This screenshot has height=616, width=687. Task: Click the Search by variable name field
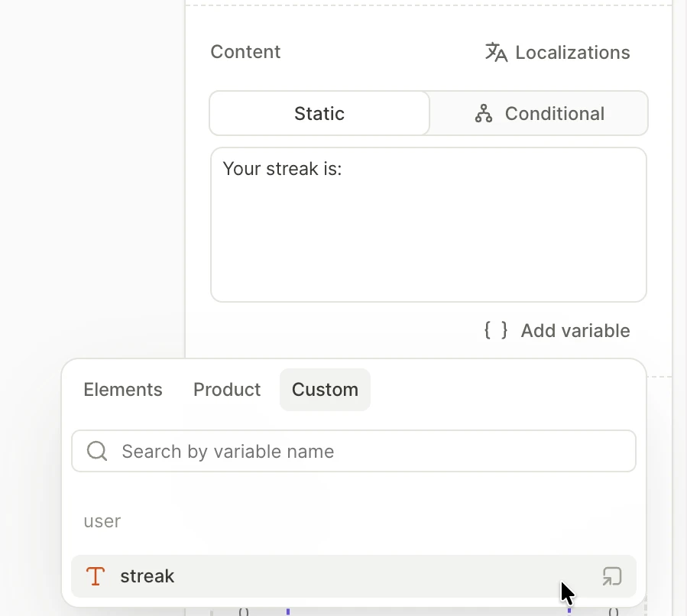point(354,451)
